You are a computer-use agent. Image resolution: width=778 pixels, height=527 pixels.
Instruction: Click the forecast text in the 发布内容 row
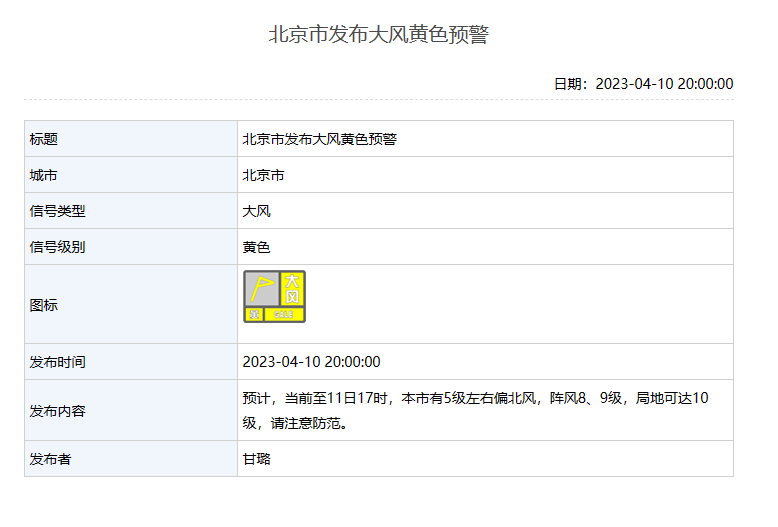click(x=475, y=398)
